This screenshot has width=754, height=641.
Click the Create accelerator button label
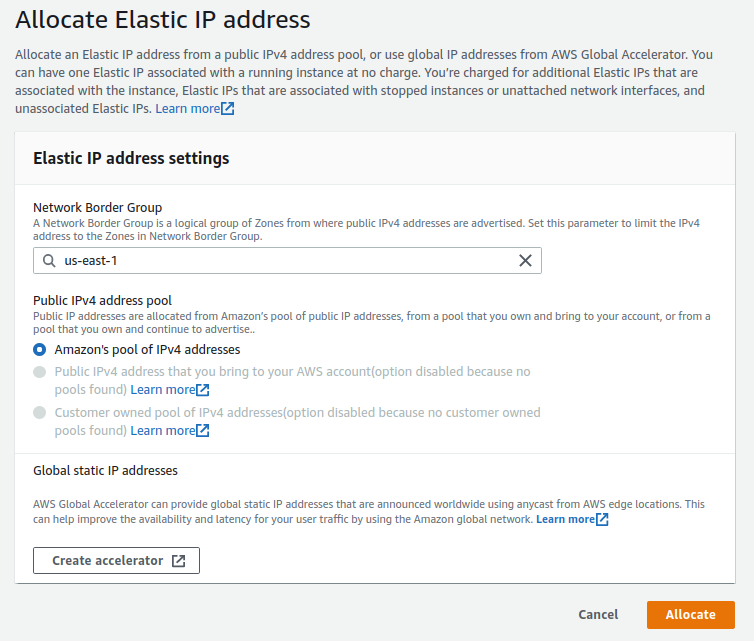107,561
